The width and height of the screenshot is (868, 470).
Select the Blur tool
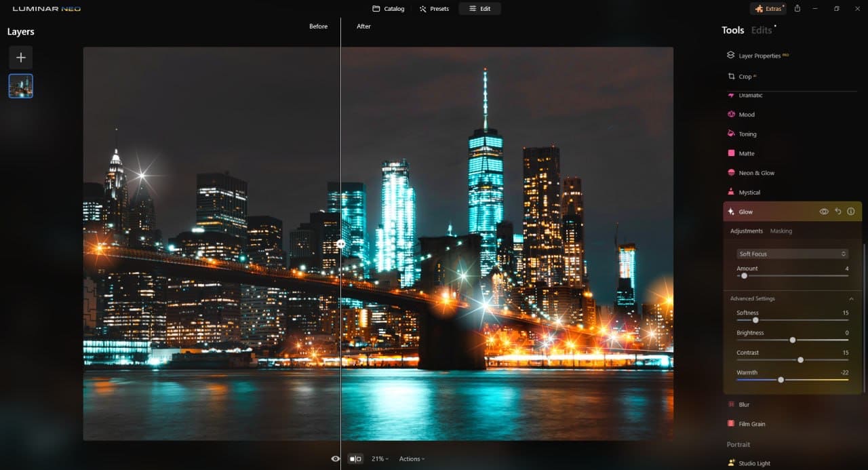tap(743, 404)
